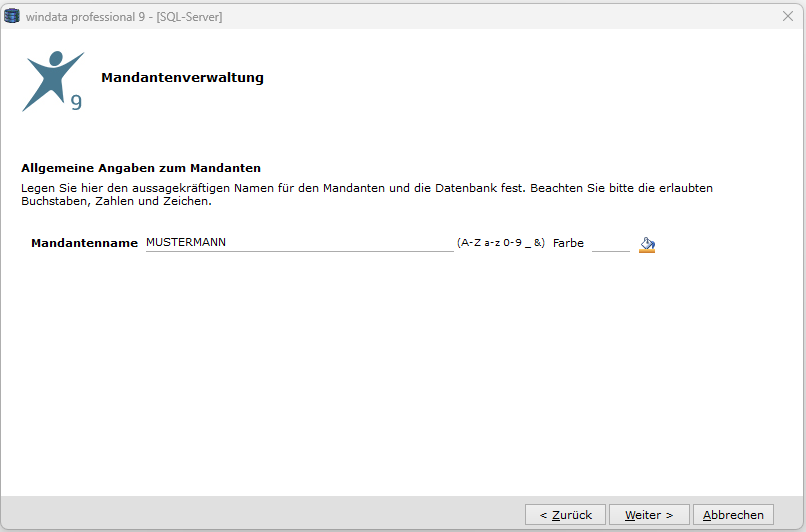Click the 'Legen Sie hier den aussagekräftigen Namen' description
Image resolution: width=806 pixels, height=532 pixels.
[367, 194]
